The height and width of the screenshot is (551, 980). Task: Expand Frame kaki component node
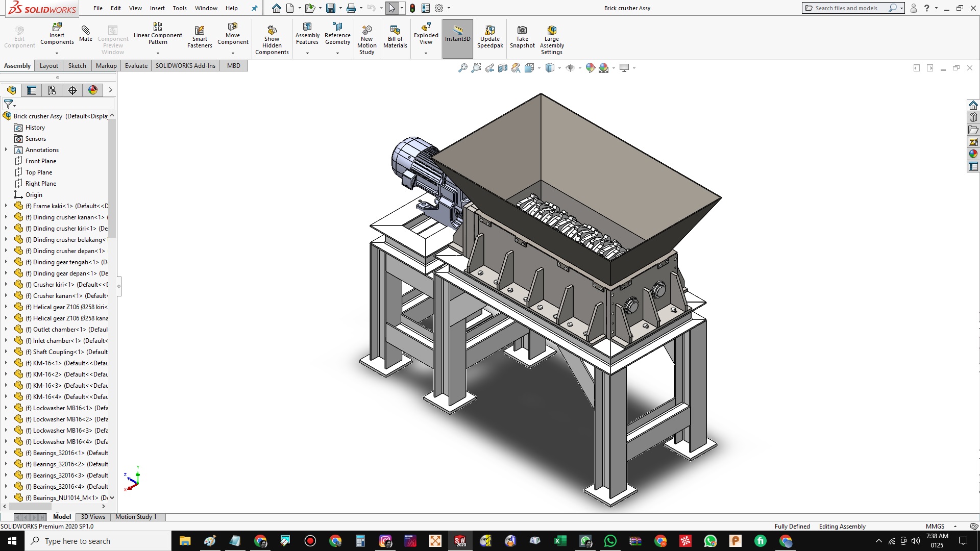point(6,206)
